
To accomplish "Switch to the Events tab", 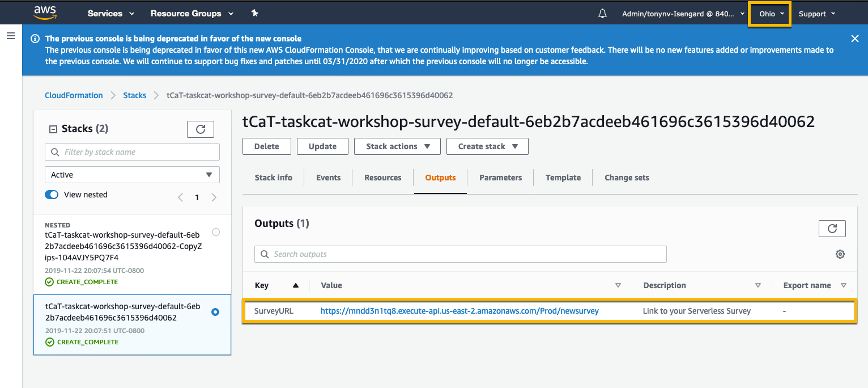I will 329,178.
